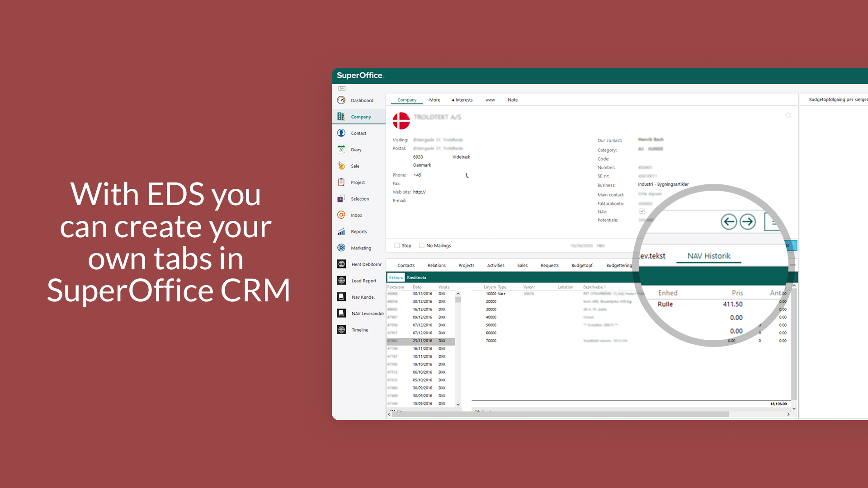Select invoice row dated 23/11/2016
This screenshot has width=868, height=488.
(x=420, y=341)
